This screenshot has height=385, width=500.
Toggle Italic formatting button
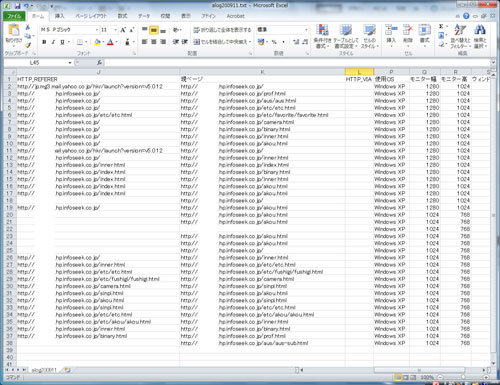point(53,42)
